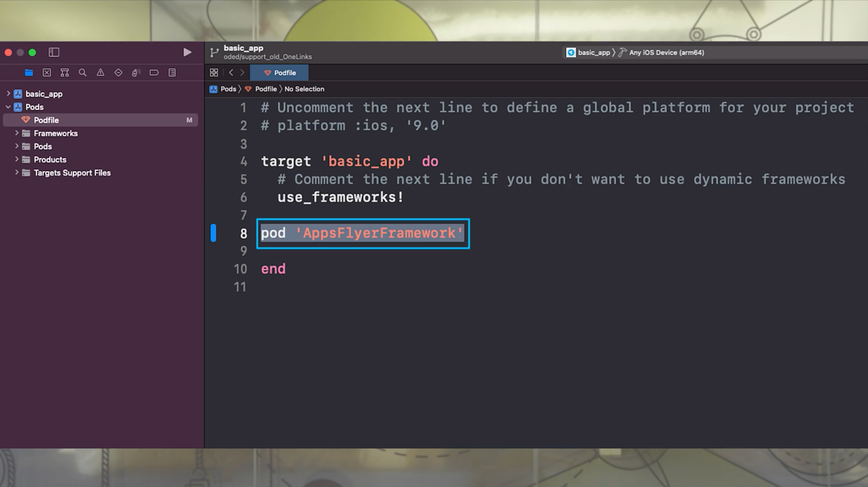Go forward in editor history
Screen dimensions: 868x487
[x=242, y=73]
